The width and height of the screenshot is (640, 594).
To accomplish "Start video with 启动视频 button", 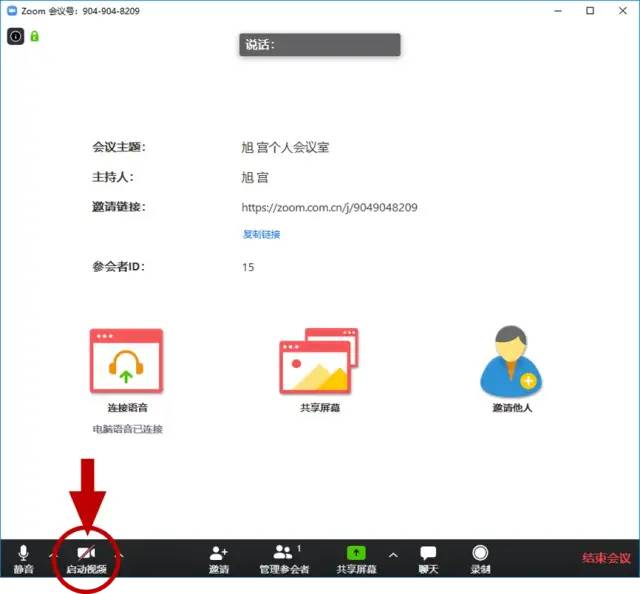I will [86, 558].
